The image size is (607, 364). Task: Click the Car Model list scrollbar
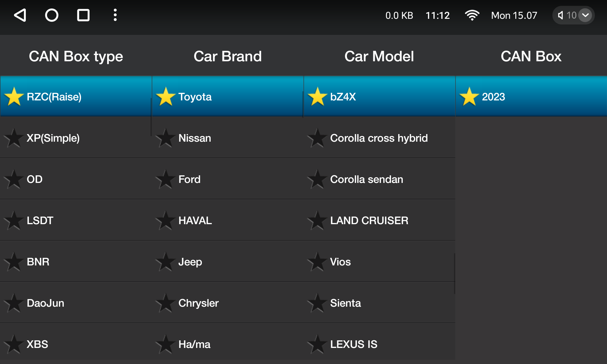click(454, 274)
